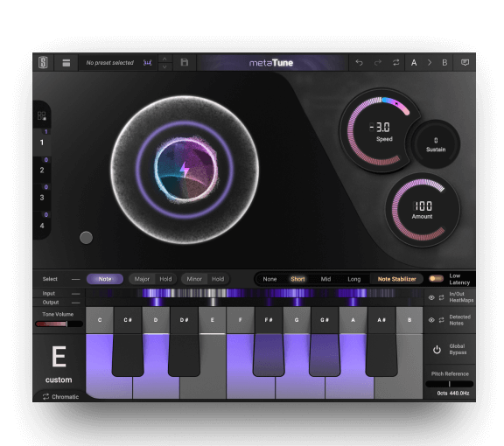Toggle the Chromatic button
Viewport: 504px width, 446px height.
(60, 396)
